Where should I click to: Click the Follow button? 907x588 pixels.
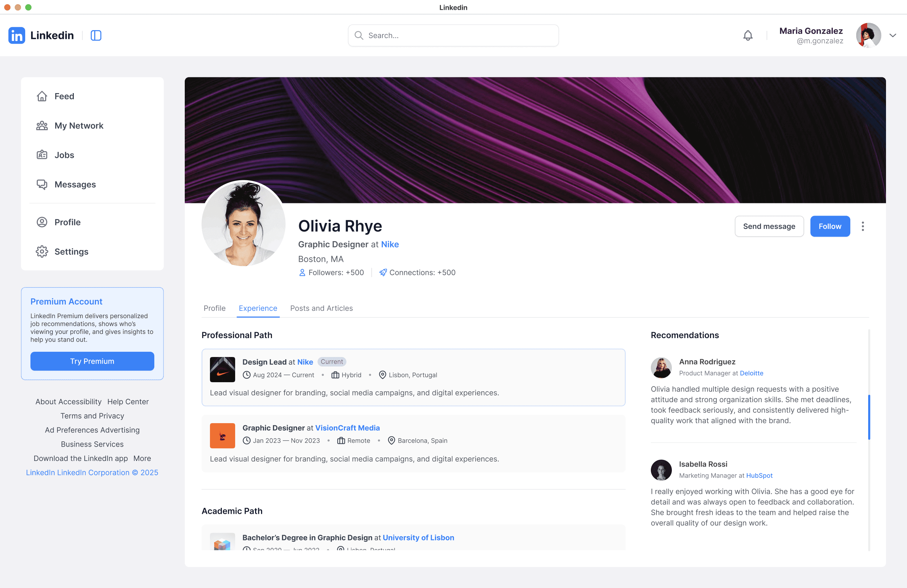tap(830, 226)
